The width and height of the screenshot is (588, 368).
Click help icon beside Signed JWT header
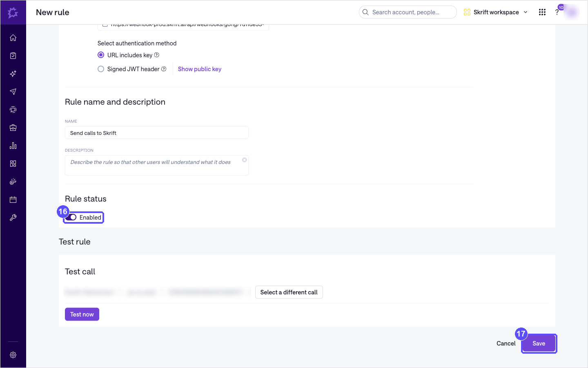(x=164, y=69)
